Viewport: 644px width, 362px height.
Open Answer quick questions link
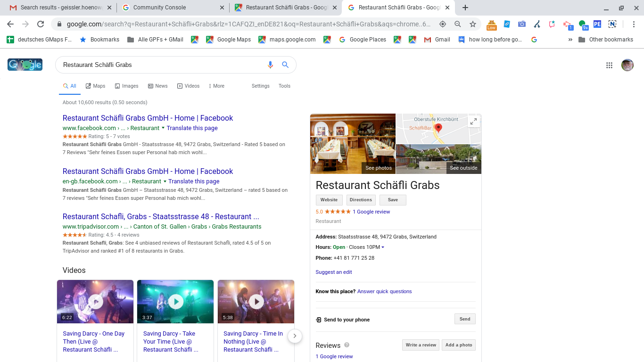[385, 291]
